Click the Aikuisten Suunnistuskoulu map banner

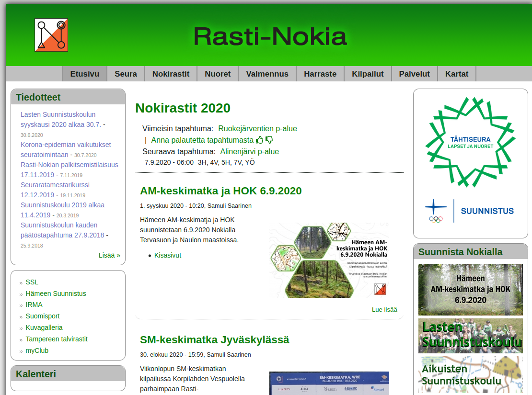(470, 377)
